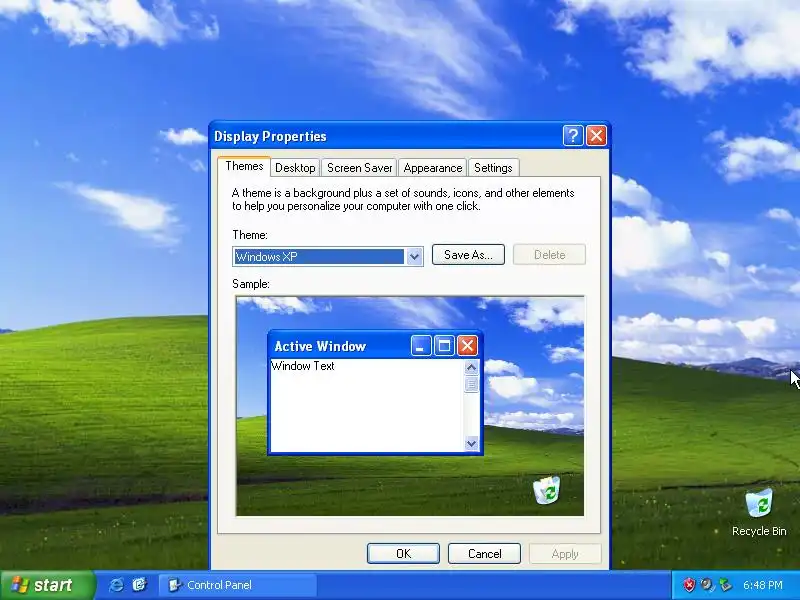This screenshot has width=800, height=600.
Task: Click the middle system tray icon
Action: tap(707, 585)
